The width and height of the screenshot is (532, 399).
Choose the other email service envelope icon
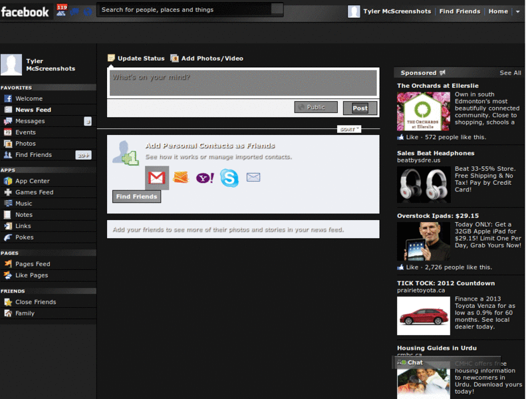(253, 177)
